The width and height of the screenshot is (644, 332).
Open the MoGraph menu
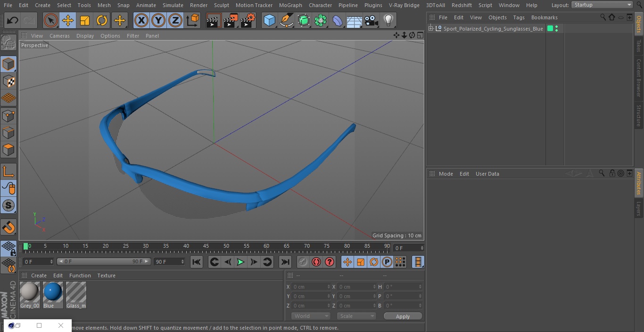click(x=290, y=5)
